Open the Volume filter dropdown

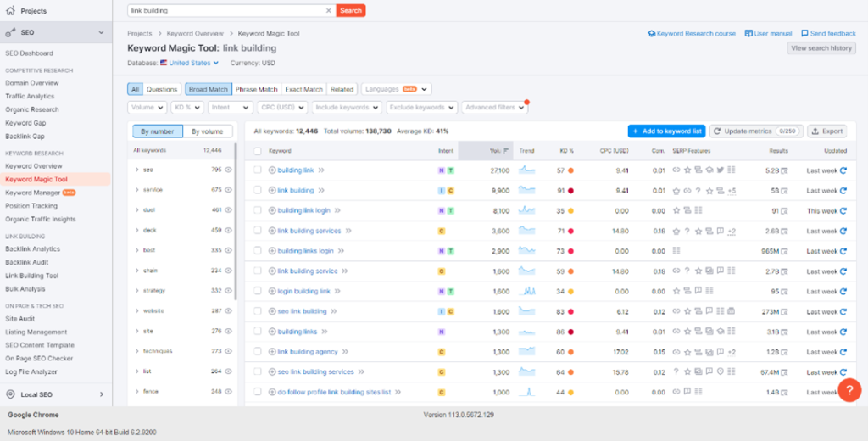coord(147,108)
